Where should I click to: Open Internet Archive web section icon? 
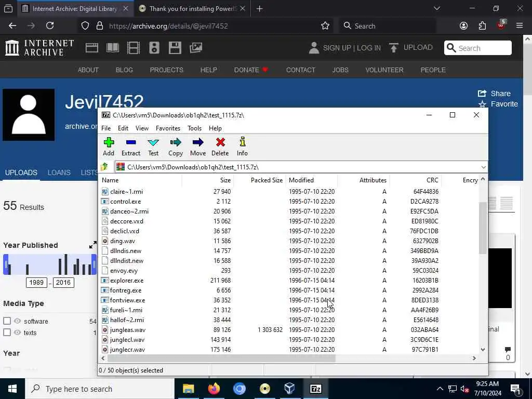91,48
